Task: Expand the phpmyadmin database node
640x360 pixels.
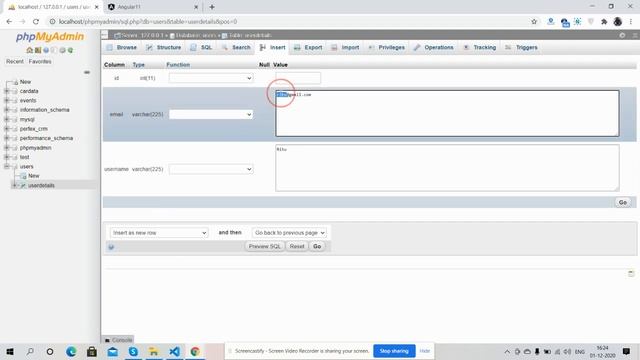Action: click(x=7, y=148)
